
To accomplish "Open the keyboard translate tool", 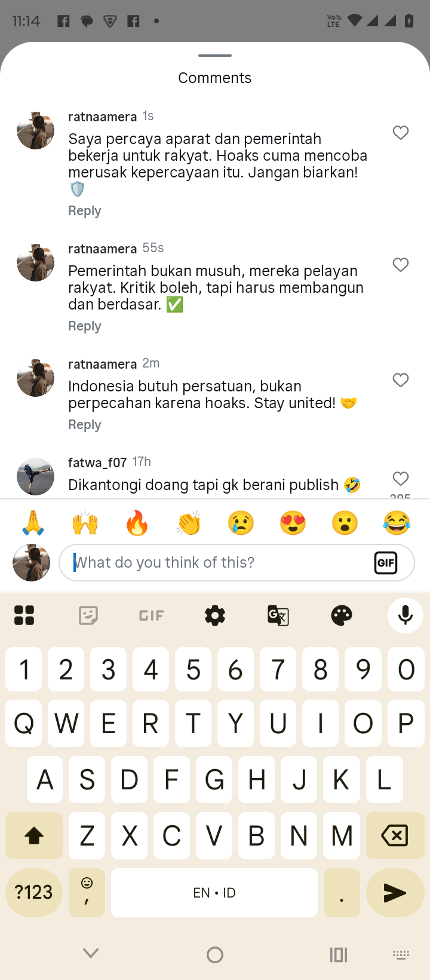I will point(278,615).
